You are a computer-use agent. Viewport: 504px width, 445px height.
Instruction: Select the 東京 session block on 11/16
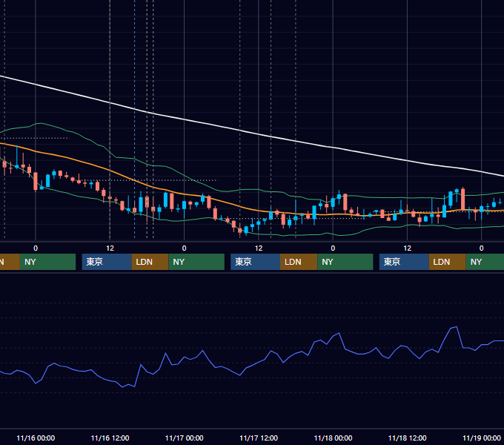pos(107,262)
